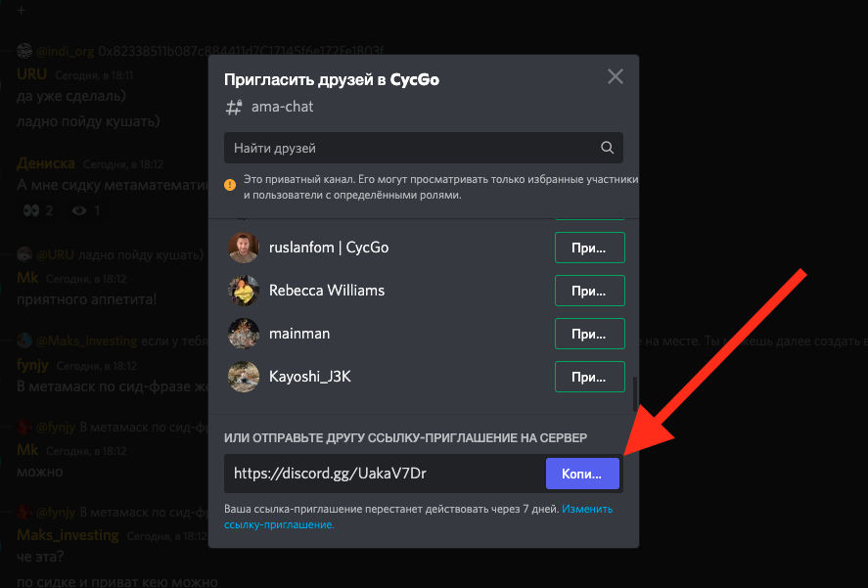Click the search magnifier icon
The image size is (868, 588).
tap(608, 148)
